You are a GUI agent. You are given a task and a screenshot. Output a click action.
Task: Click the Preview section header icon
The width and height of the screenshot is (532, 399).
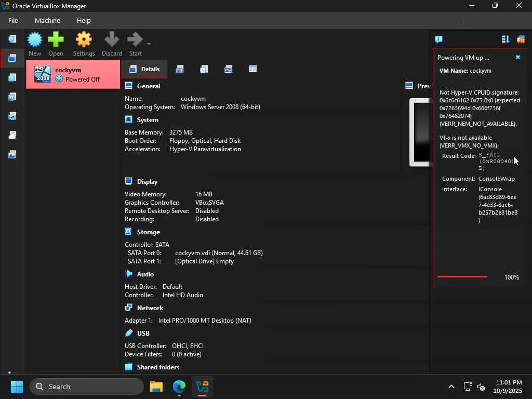tap(409, 86)
